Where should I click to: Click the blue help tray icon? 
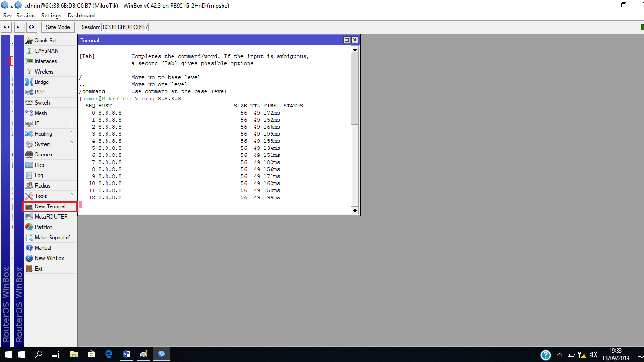tap(545, 355)
